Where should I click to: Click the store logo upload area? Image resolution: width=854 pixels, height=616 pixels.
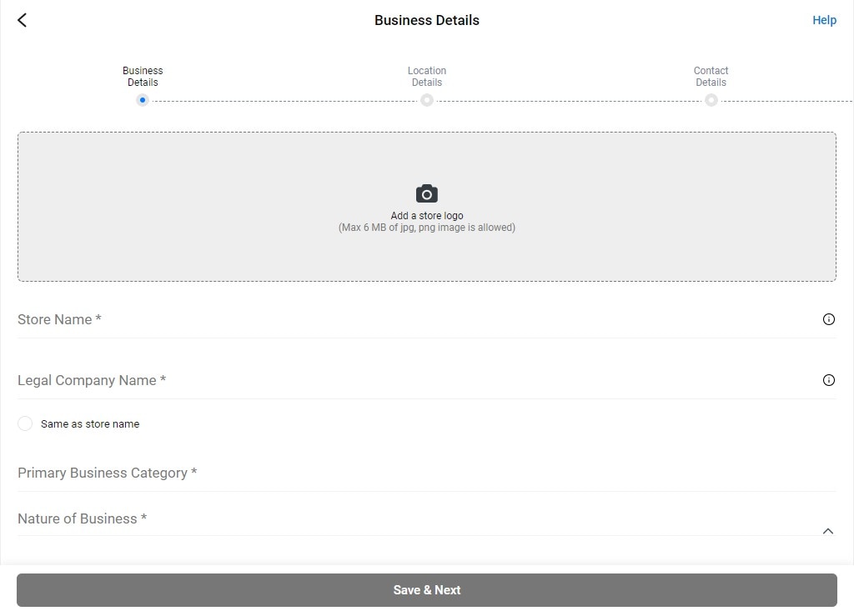[426, 206]
